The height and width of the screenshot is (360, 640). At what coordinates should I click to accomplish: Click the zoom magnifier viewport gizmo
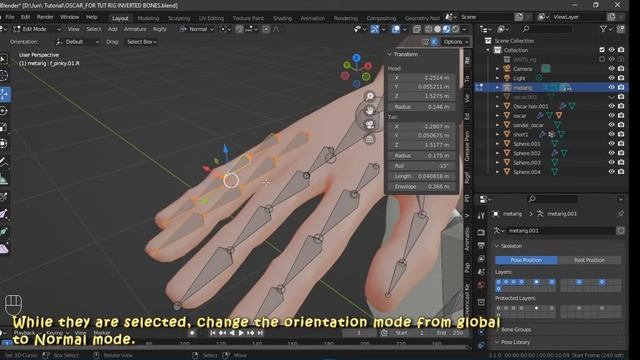pyautogui.click(x=369, y=96)
